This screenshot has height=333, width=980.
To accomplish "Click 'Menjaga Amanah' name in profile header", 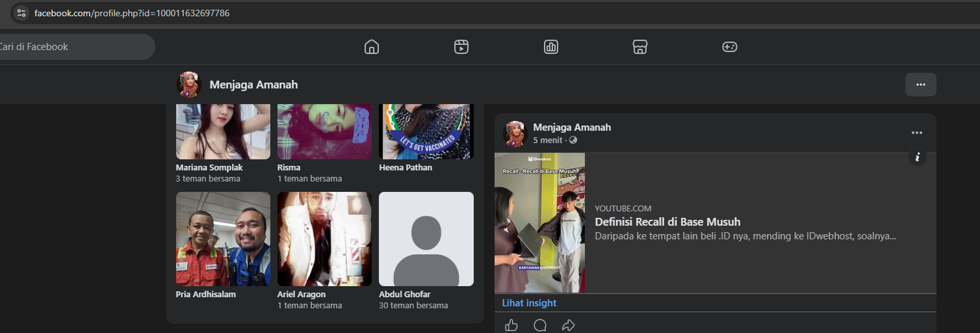I will (253, 85).
